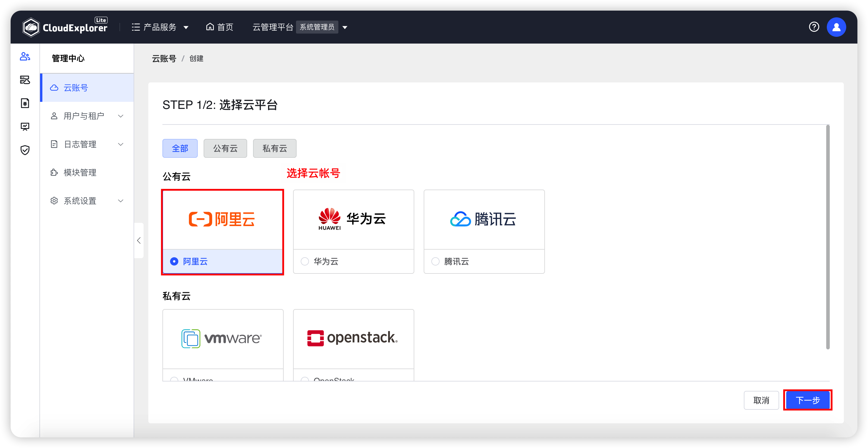868x448 pixels.
Task: Go to 首页 home page
Action: pyautogui.click(x=220, y=27)
